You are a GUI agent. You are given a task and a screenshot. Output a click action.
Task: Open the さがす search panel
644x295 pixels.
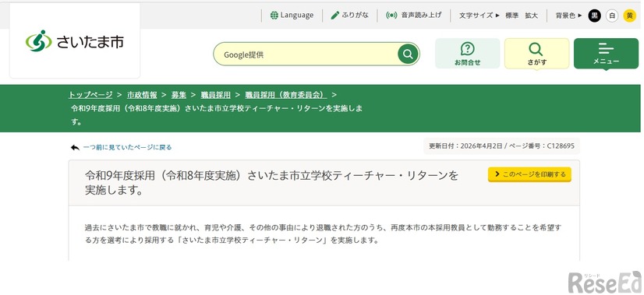coord(537,54)
